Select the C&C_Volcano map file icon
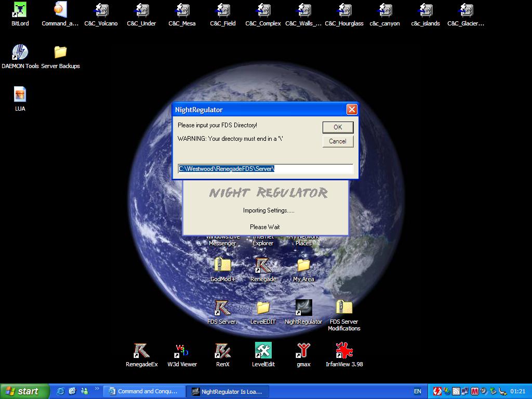This screenshot has height=399, width=532. click(x=101, y=10)
